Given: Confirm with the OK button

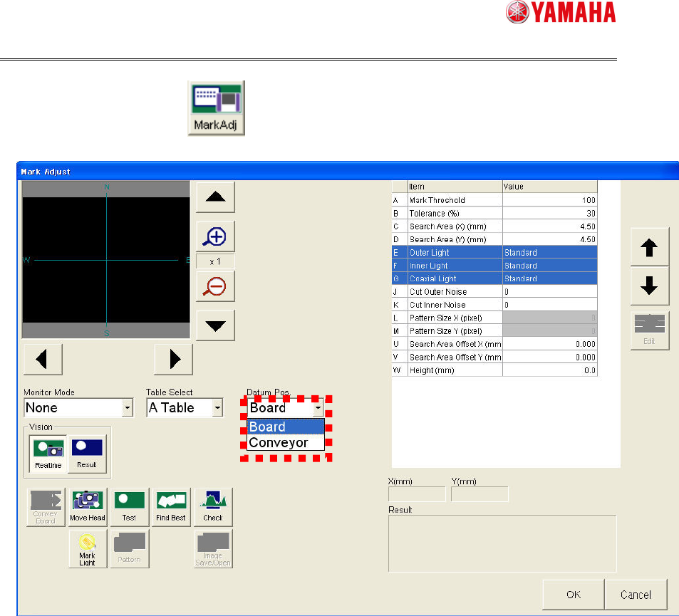Looking at the screenshot, I should [573, 595].
